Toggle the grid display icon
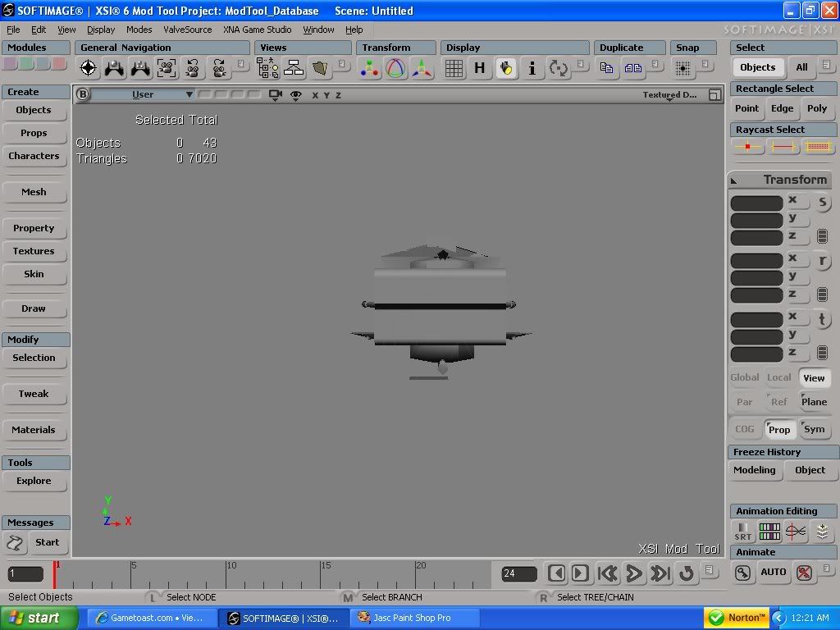 pos(454,68)
